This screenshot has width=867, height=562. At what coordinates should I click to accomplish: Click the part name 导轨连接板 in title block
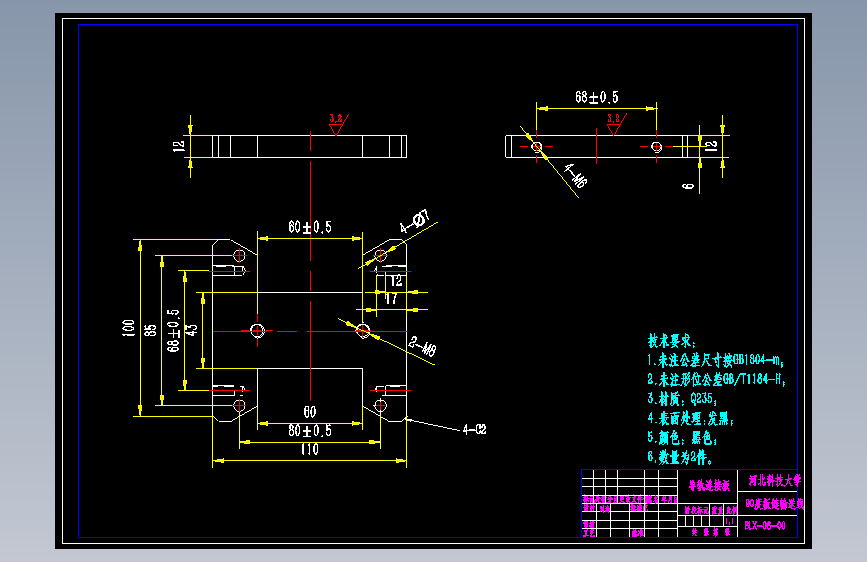point(709,486)
